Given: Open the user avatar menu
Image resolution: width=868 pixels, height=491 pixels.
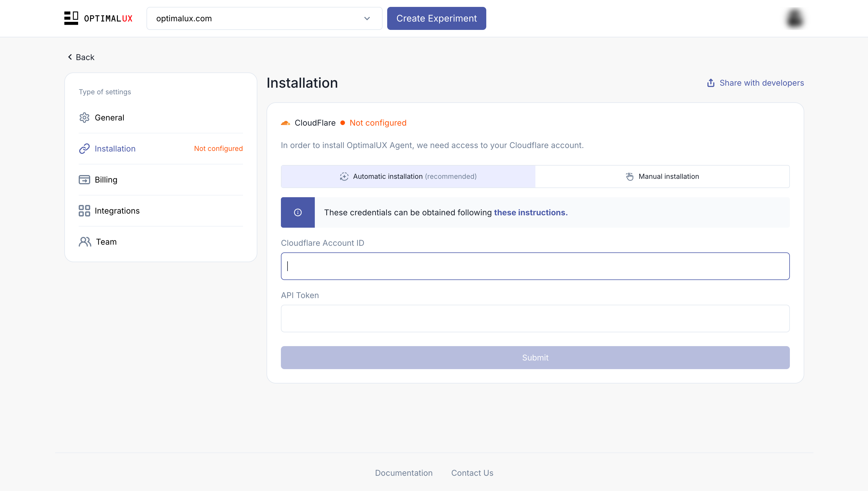Looking at the screenshot, I should (x=794, y=19).
